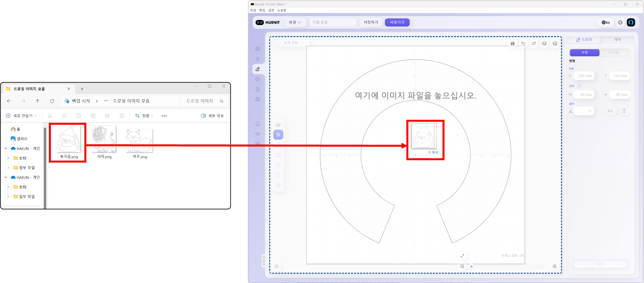Click the Share icon in Explorer toolbar
Viewport: 644px width, 283px height.
107,116
